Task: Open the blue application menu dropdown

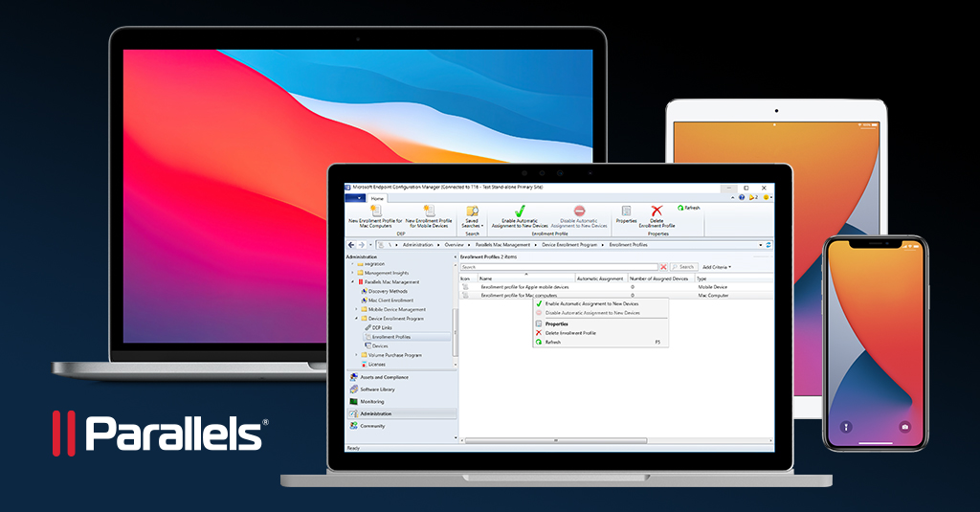Action: coord(356,197)
